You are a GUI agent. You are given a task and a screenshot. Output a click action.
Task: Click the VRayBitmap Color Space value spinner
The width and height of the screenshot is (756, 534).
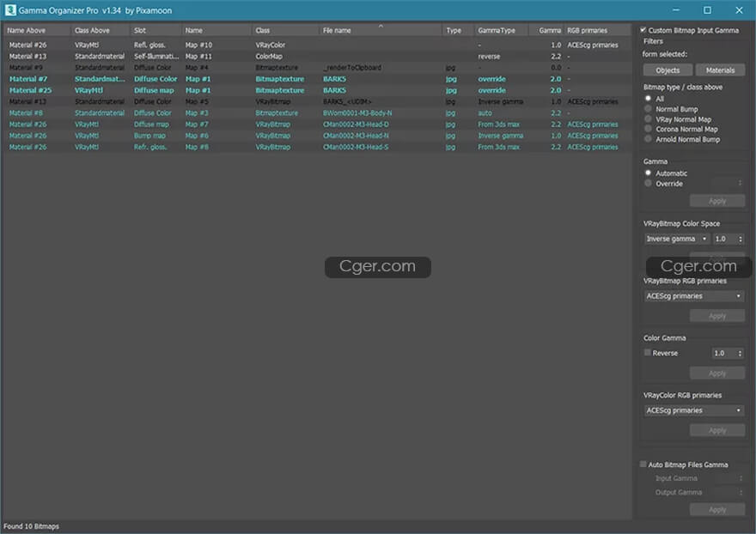729,239
